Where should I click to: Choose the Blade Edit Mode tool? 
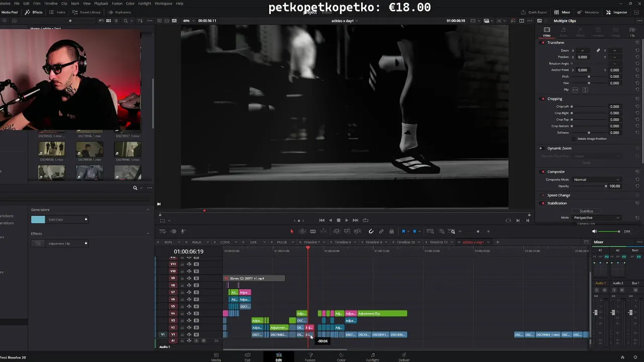coord(313,231)
